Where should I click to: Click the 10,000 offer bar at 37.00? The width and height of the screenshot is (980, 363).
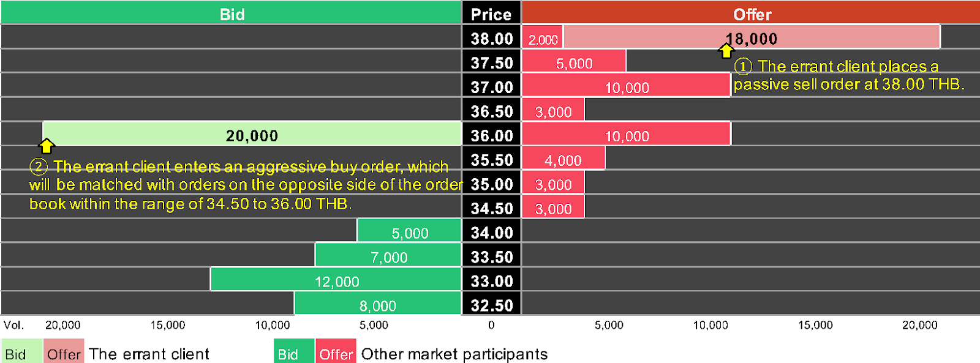click(626, 86)
